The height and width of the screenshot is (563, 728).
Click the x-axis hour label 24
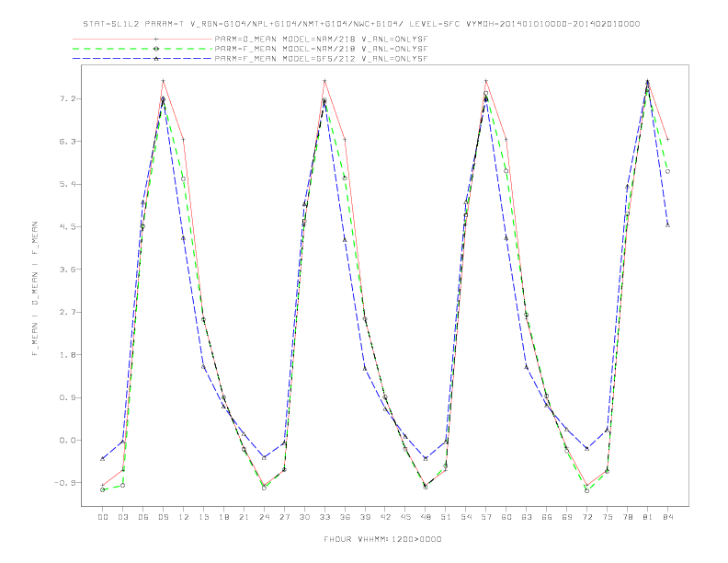pos(264,517)
